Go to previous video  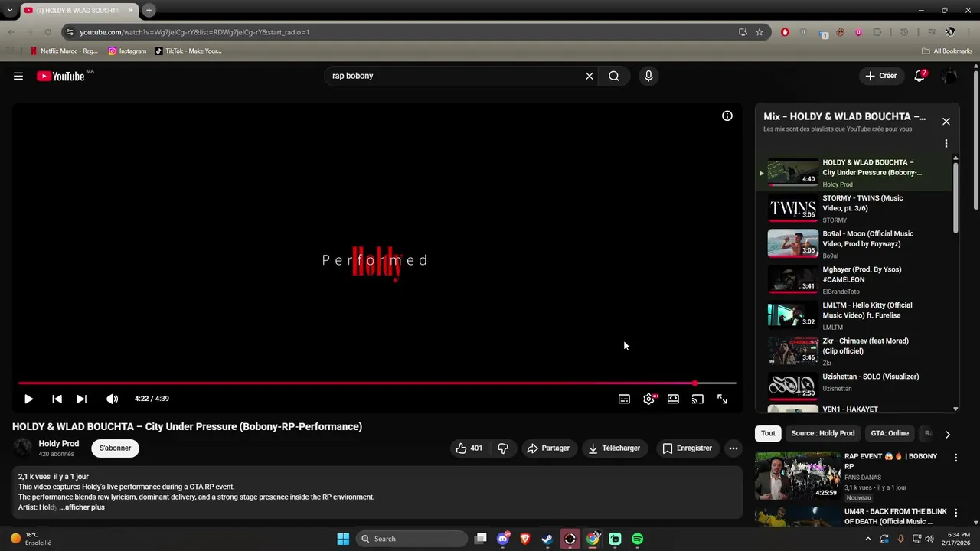(x=57, y=399)
